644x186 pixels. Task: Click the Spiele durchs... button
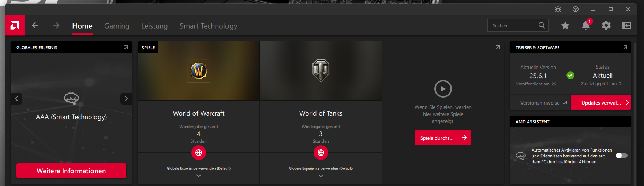pos(443,138)
